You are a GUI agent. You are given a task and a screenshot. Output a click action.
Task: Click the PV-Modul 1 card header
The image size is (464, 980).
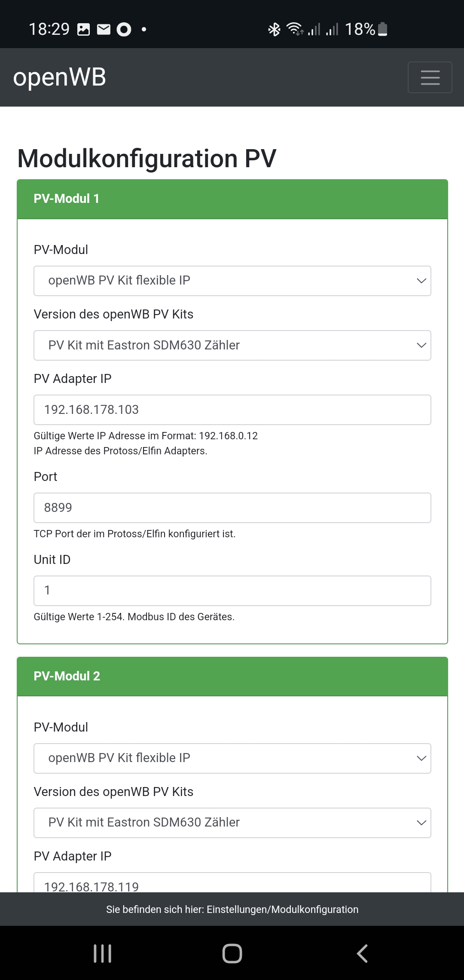pos(232,199)
